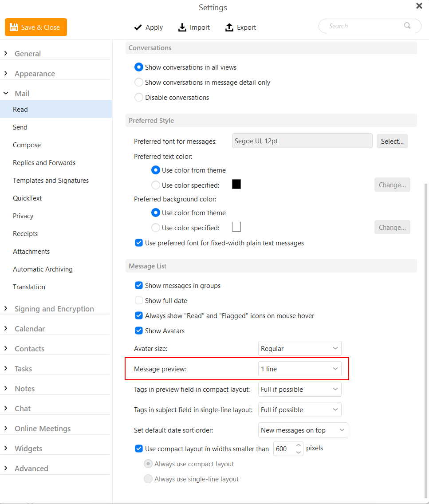Open the Avatar size dropdown

click(x=299, y=348)
